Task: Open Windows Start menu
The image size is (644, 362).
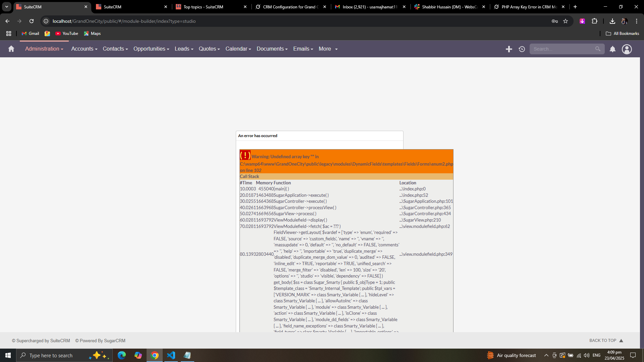Action: tap(8, 355)
